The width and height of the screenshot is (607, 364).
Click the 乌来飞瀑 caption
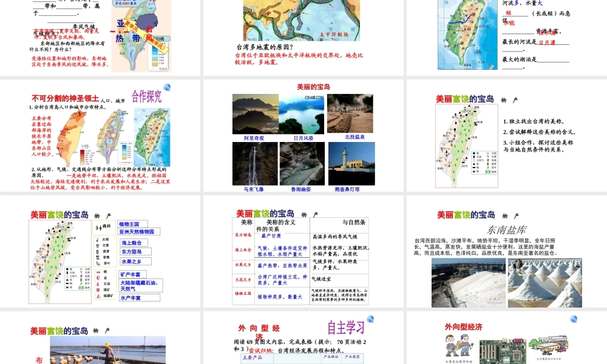click(254, 189)
